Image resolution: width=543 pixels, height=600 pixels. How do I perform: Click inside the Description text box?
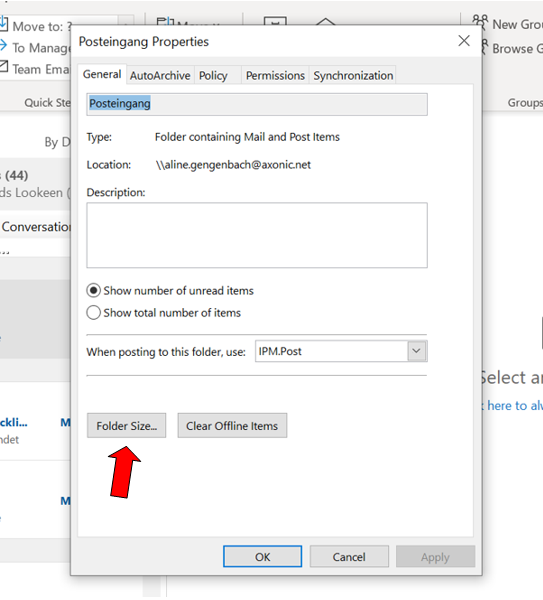(x=257, y=235)
